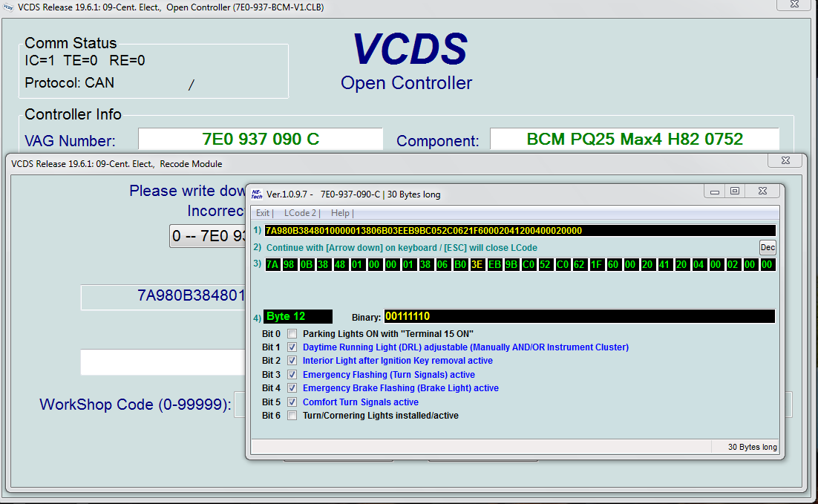Click the 'Protocol: CAN' text
Viewport: 818px width, 504px height.
coord(69,83)
